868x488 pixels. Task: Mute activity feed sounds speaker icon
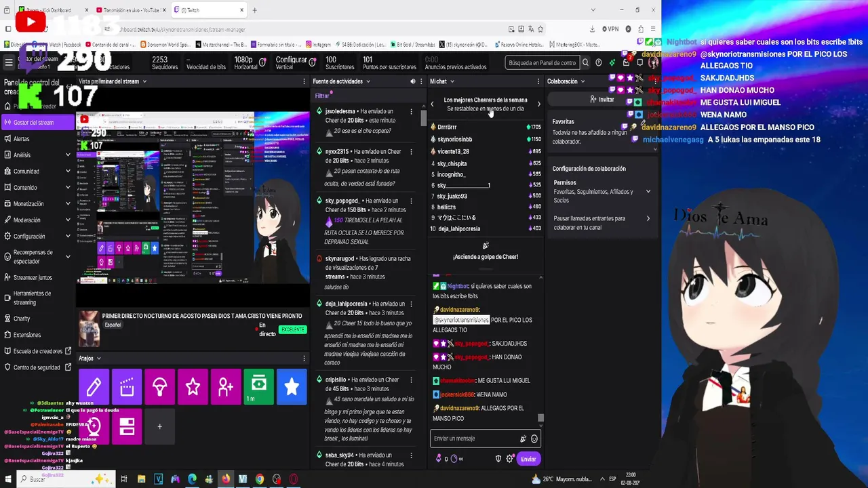coord(412,81)
